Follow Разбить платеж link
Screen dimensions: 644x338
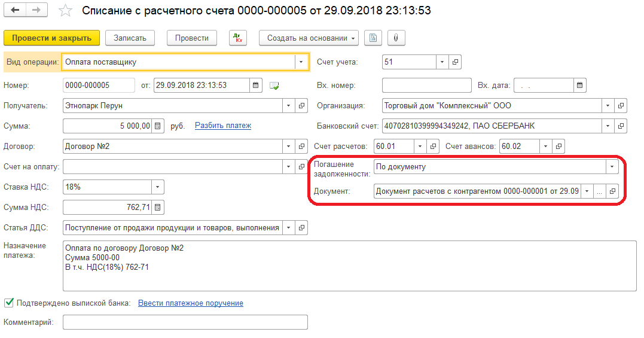pyautogui.click(x=223, y=126)
